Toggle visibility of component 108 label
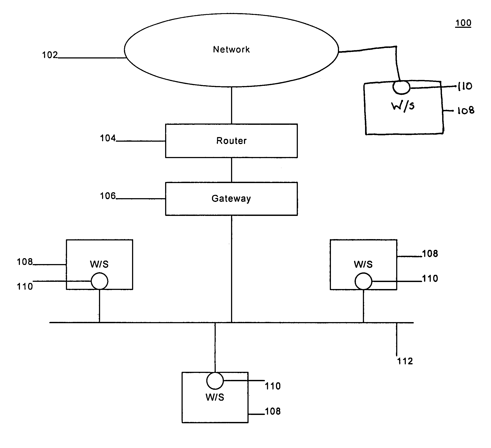 click(32, 254)
